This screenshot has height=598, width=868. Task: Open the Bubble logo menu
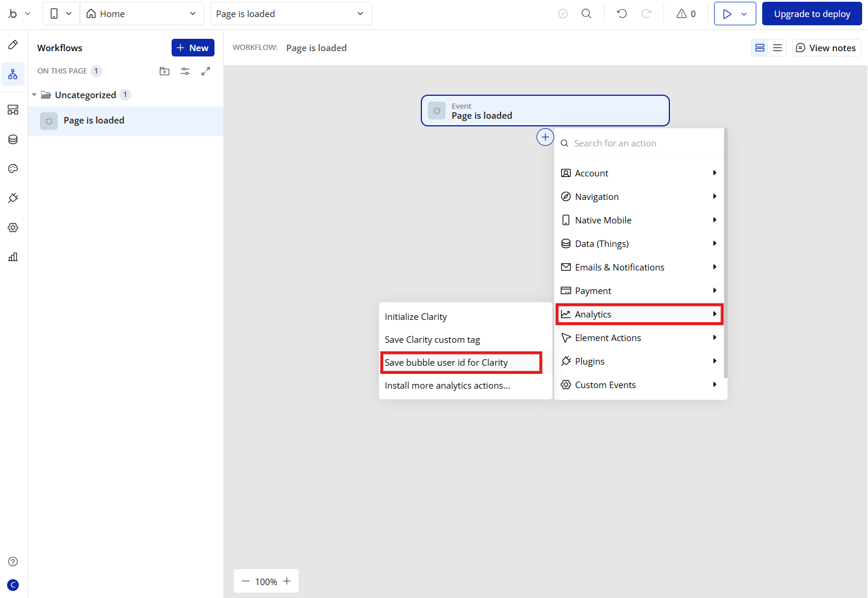coord(19,14)
